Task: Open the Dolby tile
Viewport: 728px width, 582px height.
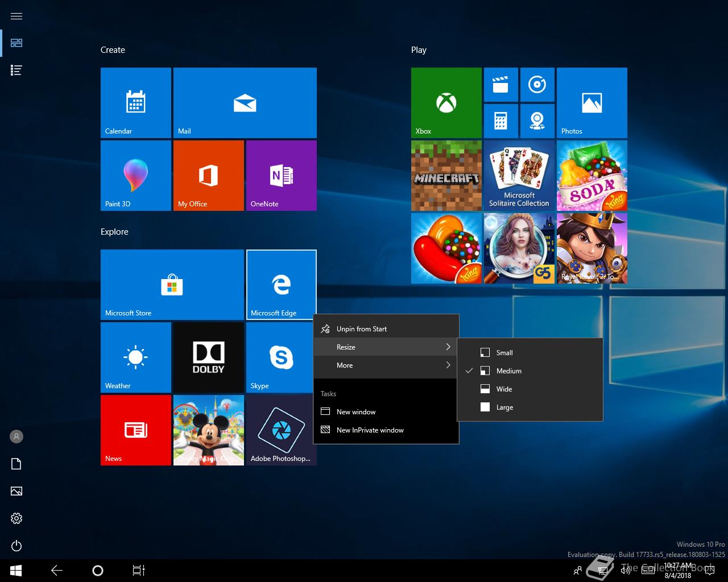Action: point(209,357)
